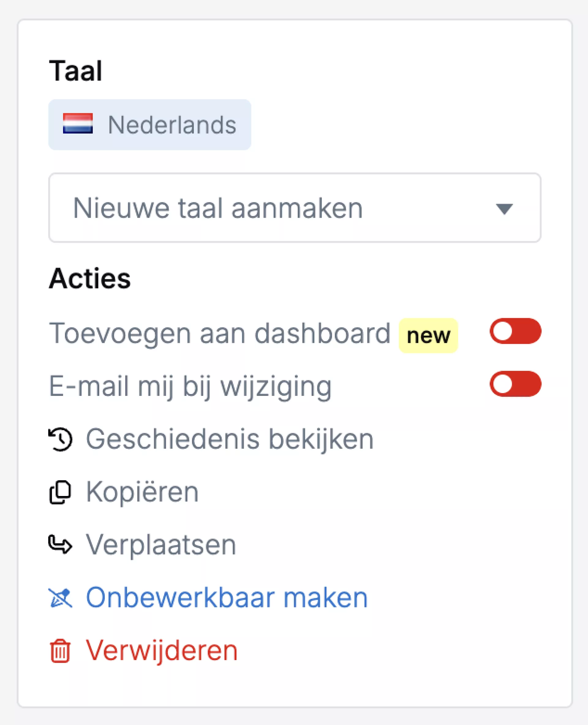This screenshot has width=588, height=725.
Task: Click the red trash can icon
Action: coord(60,651)
